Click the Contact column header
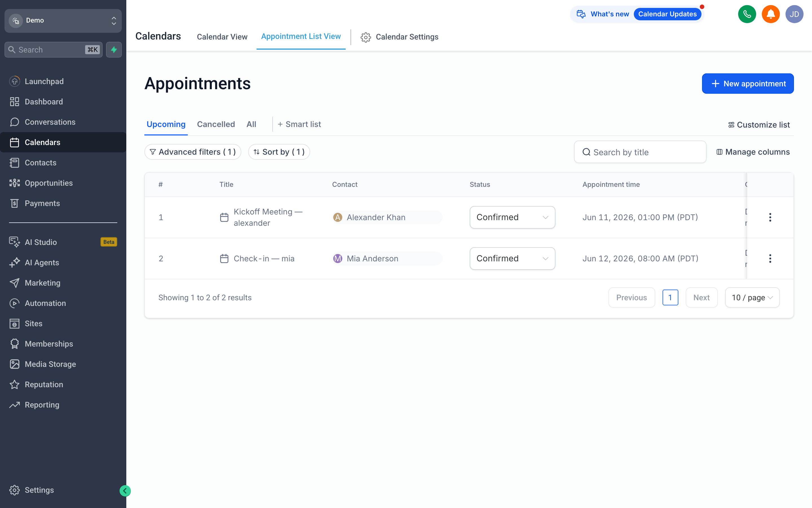 click(345, 185)
